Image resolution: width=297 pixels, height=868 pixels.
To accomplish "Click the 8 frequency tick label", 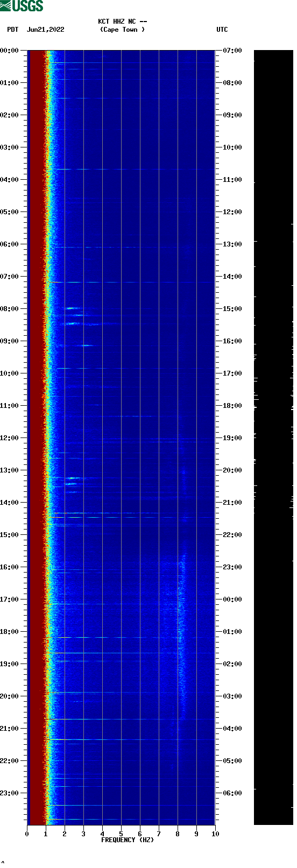I will [178, 834].
